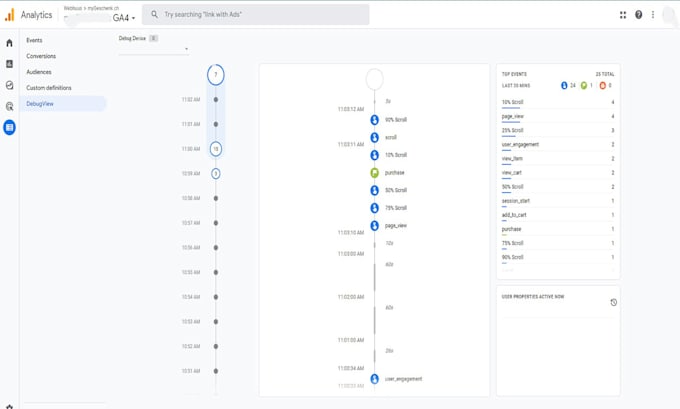Select the 11:02 AM timeline dot
This screenshot has width=680, height=409.
pyautogui.click(x=216, y=100)
